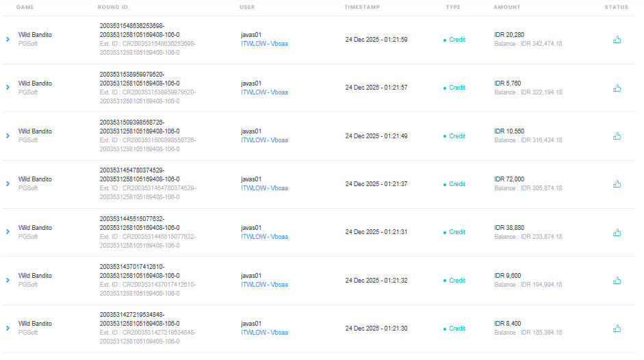
Task: Click thumbs-up status icon for IDR 8,400 row
Action: click(x=617, y=328)
